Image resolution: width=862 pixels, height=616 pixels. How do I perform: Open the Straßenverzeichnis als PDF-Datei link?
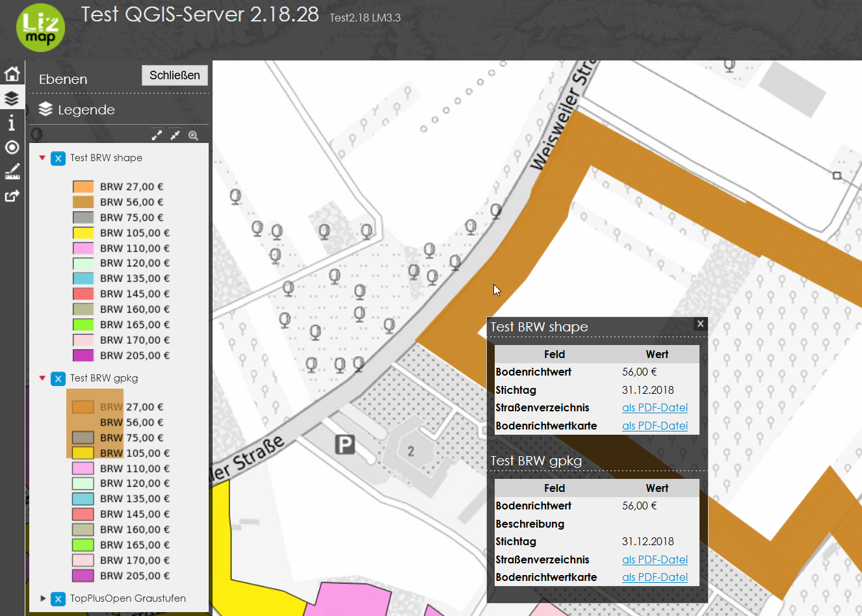click(x=655, y=407)
